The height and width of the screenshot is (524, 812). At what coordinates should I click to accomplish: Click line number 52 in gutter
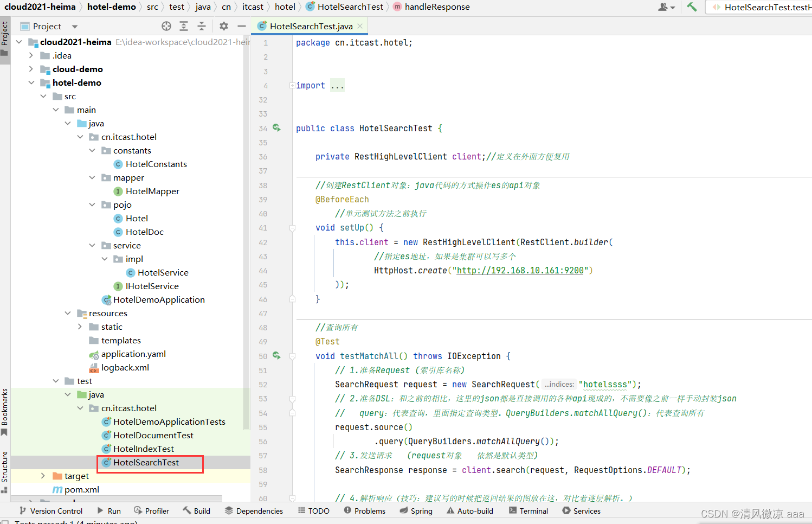pos(263,384)
